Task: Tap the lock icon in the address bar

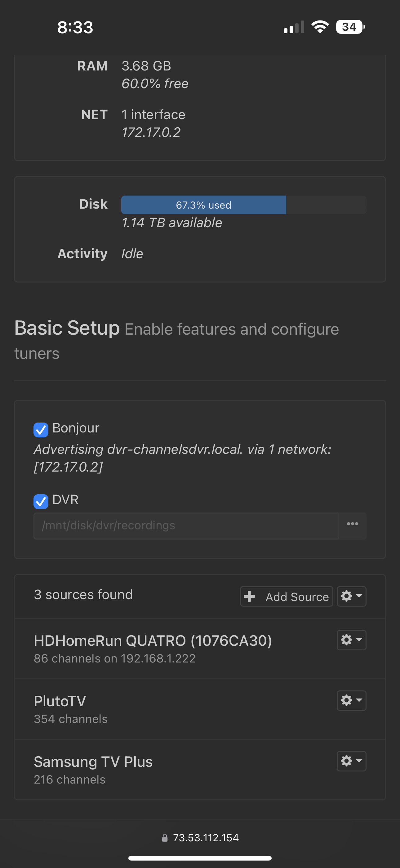Action: 165,838
